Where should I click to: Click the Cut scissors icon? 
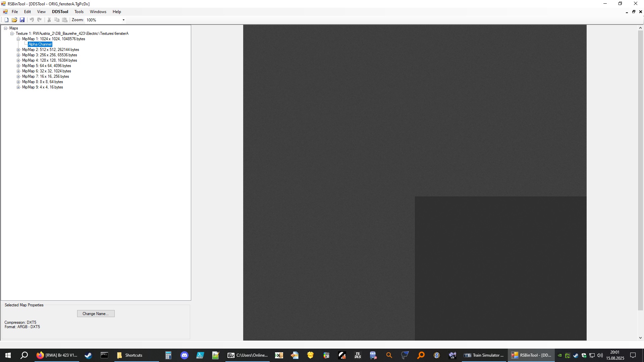click(49, 20)
